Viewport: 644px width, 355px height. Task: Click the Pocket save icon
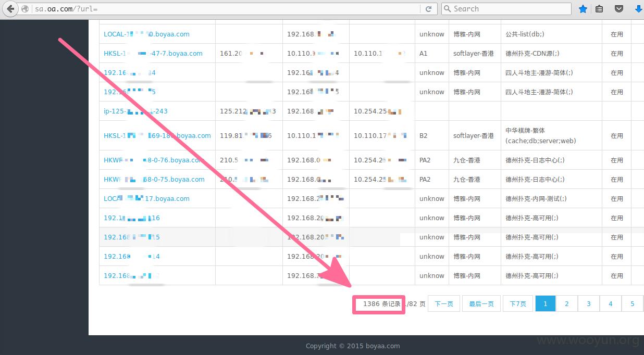(619, 9)
